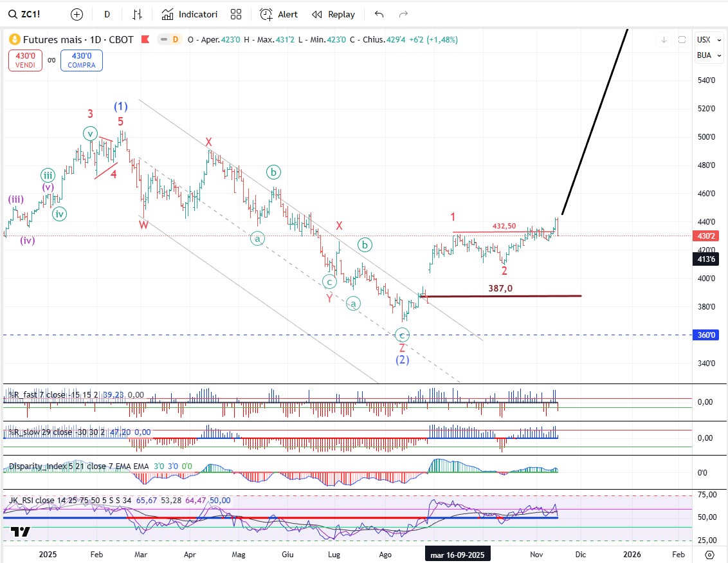Open symbol search for ZC1!

click(x=24, y=14)
